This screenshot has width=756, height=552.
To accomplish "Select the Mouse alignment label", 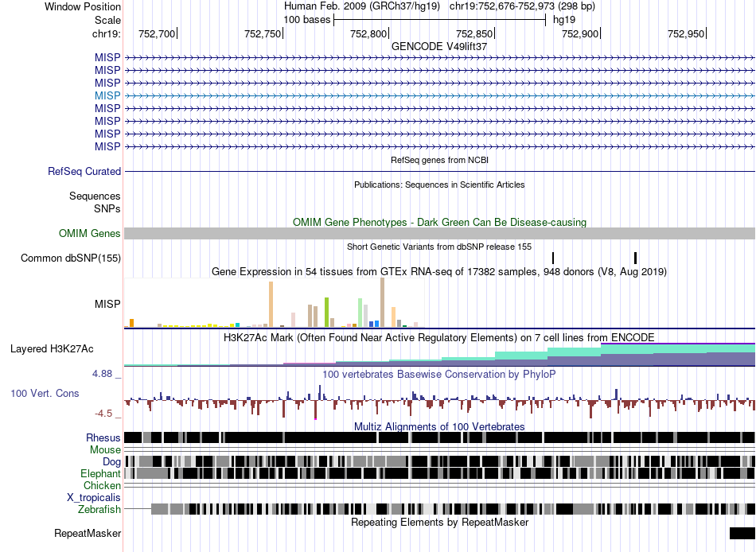I will [104, 450].
